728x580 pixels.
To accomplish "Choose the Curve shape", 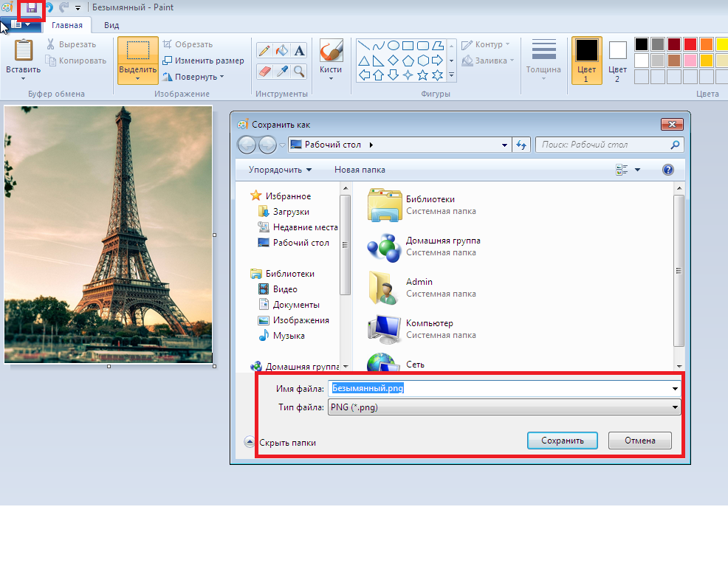I will click(x=378, y=46).
